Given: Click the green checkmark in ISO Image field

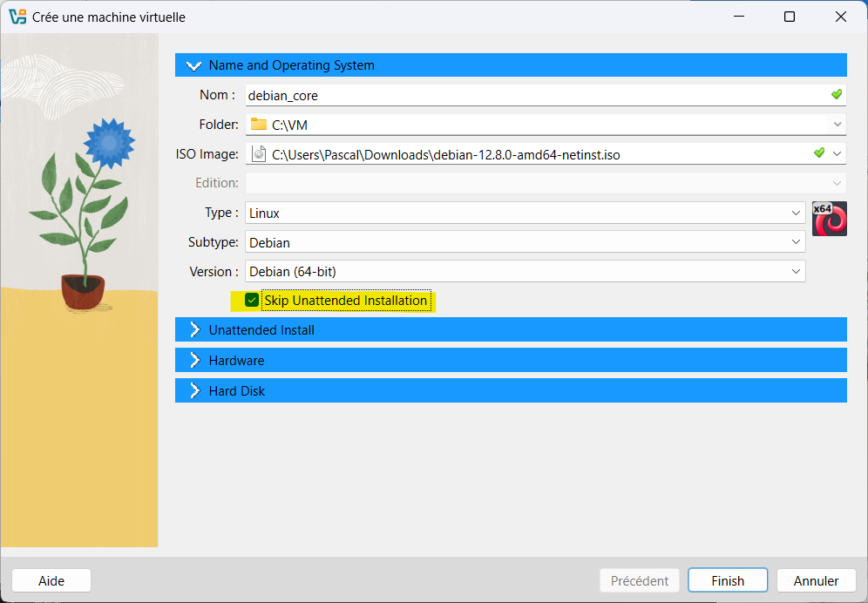Looking at the screenshot, I should [x=819, y=152].
